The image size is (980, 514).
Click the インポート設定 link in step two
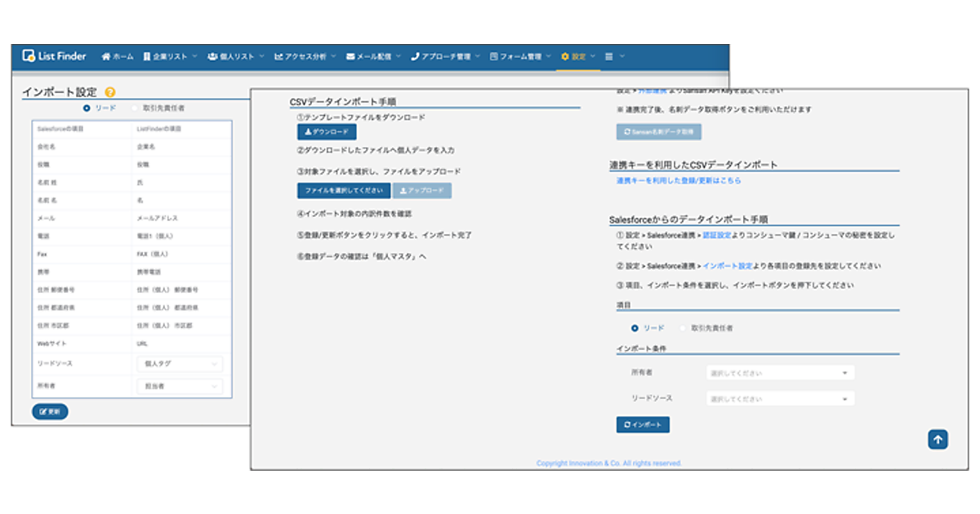[728, 266]
